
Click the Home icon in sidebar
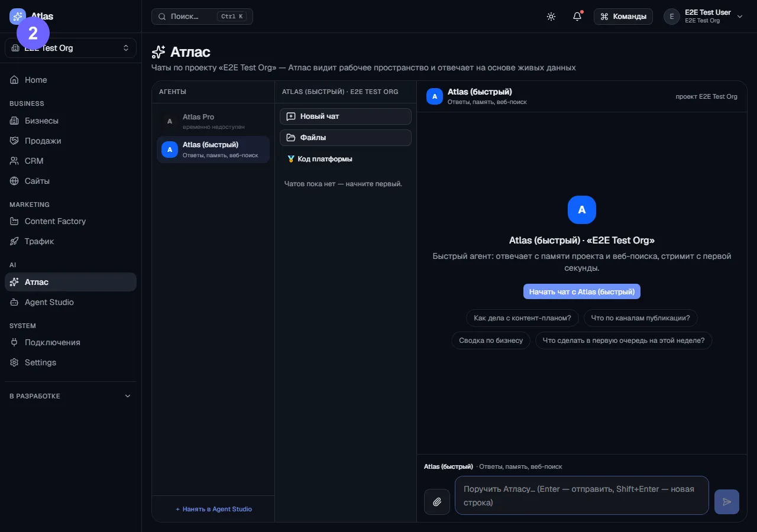[14, 80]
